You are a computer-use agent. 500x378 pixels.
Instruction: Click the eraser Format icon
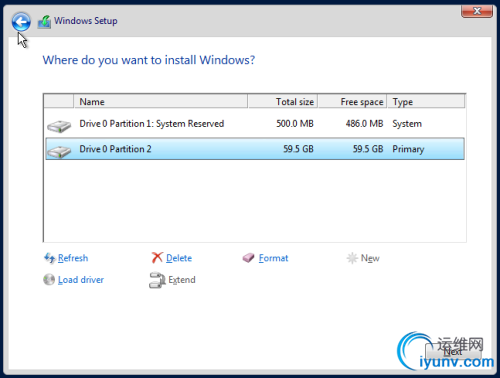[248, 258]
